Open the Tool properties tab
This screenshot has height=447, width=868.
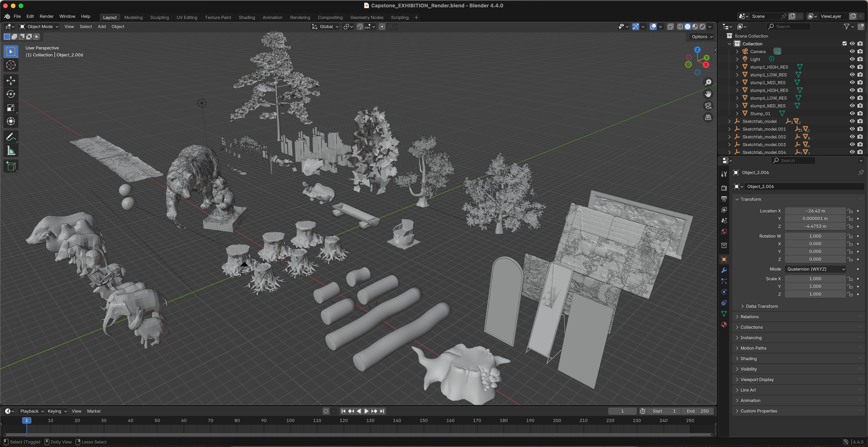[724, 174]
